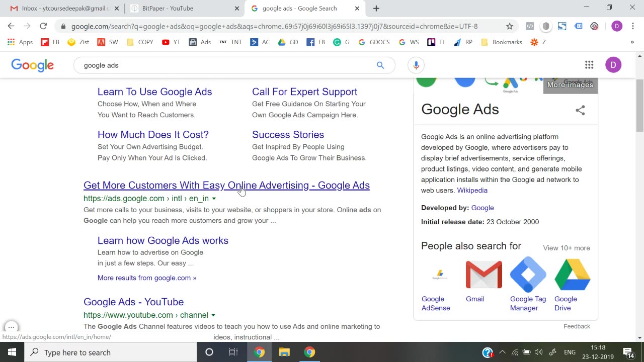Image resolution: width=644 pixels, height=362 pixels.
Task: Open the TNT bookmark
Action: click(x=230, y=42)
